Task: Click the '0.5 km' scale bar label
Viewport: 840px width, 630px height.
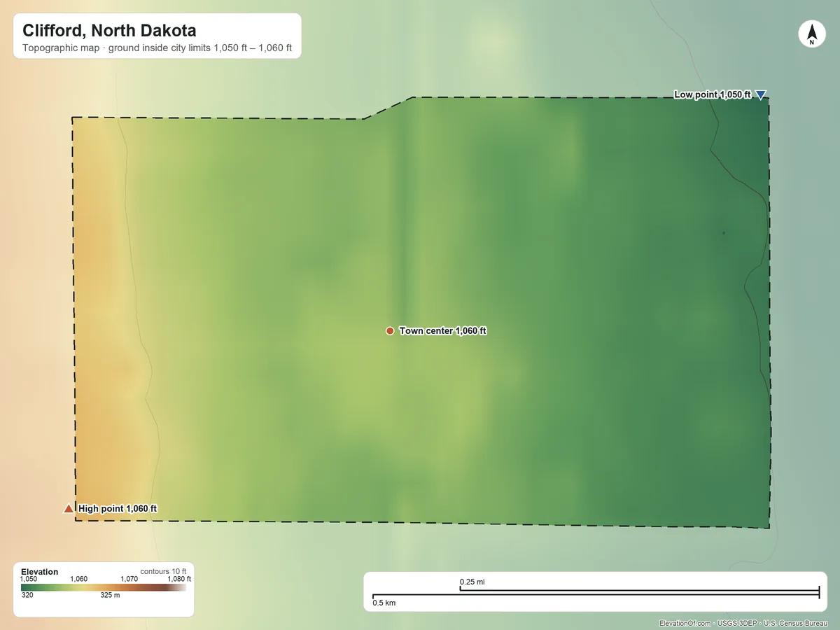Action: 384,603
